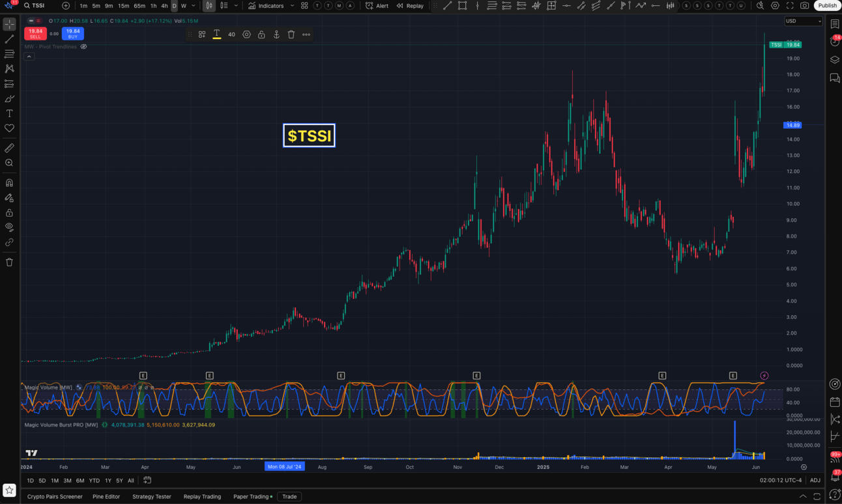
Task: Click the blue BUY 19.84 button
Action: [73, 34]
